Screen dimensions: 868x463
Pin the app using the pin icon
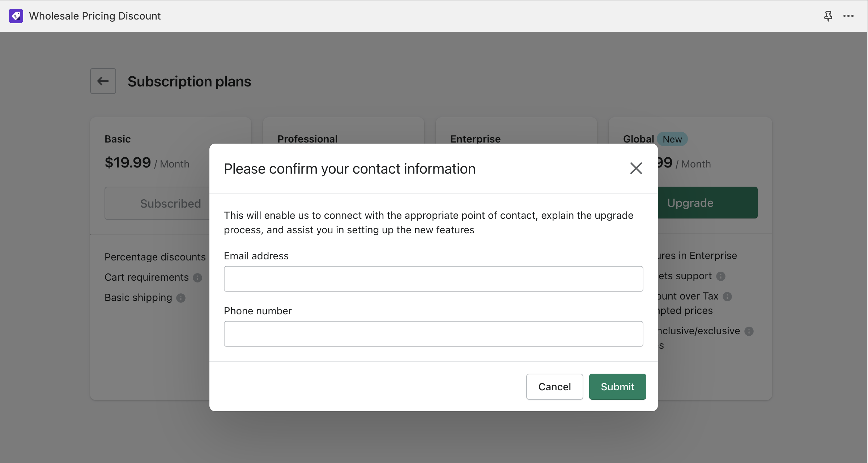click(x=828, y=16)
